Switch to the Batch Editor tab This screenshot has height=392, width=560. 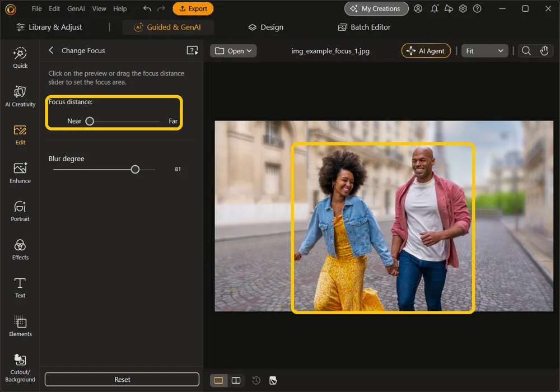365,27
